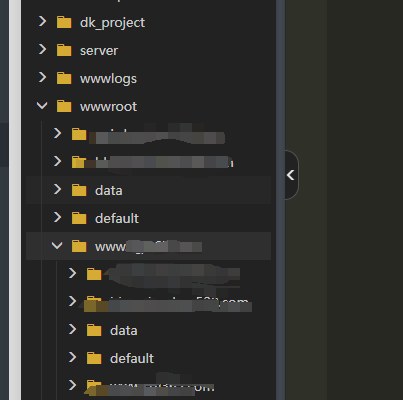Collapse the sidebar with the arrow handle
Image resolution: width=403 pixels, height=400 pixels.
tap(291, 175)
